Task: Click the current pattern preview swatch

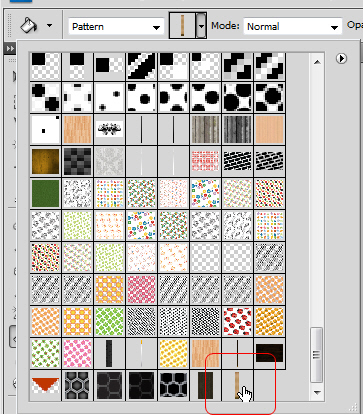Action: pos(183,25)
